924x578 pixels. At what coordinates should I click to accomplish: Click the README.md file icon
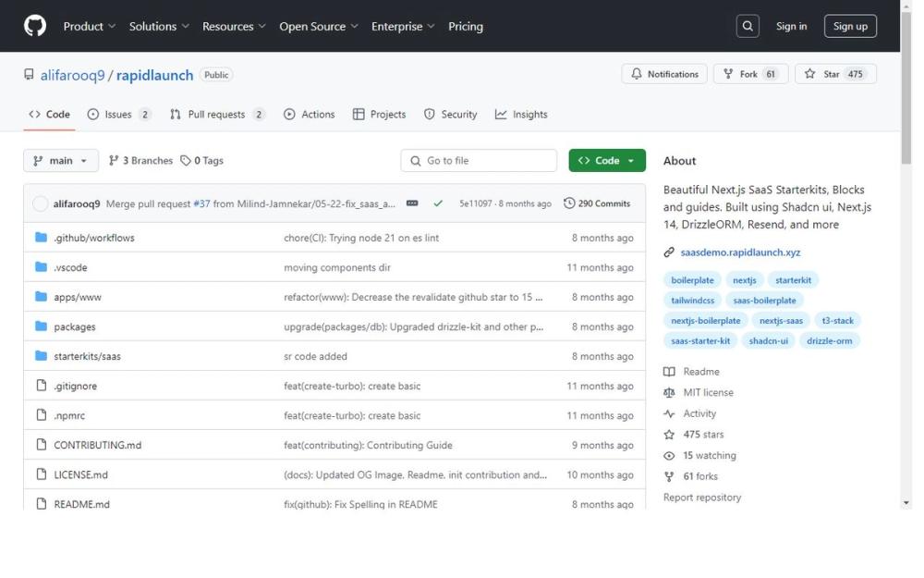click(42, 503)
